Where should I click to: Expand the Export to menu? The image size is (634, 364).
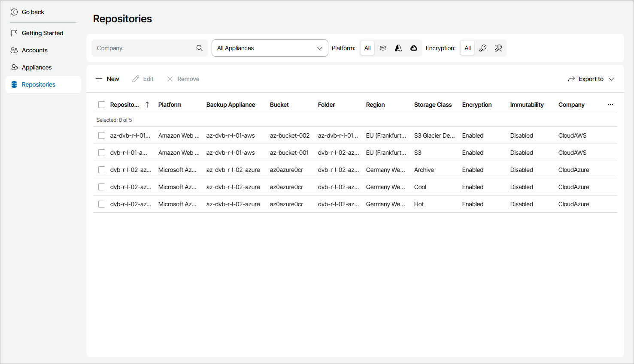[x=591, y=79]
